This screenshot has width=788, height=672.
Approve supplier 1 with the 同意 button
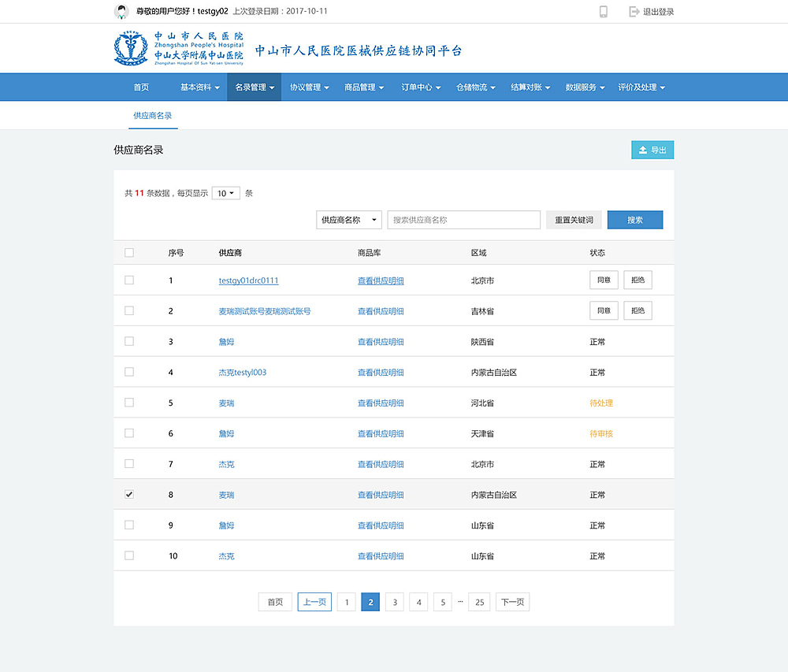coord(604,279)
